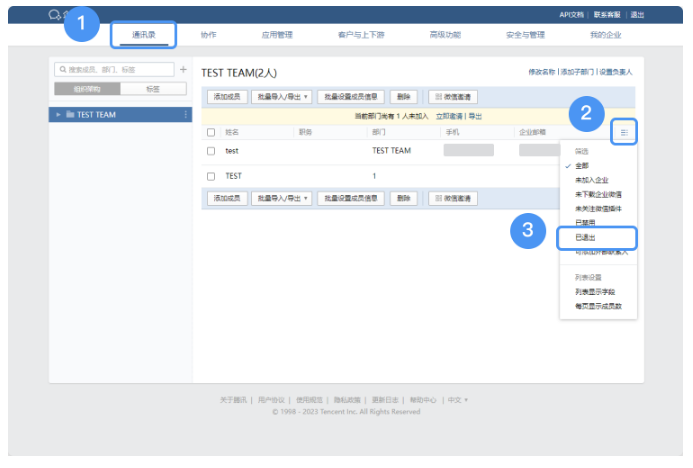
Task: Switch to 标签 view toggle
Action: tap(152, 89)
